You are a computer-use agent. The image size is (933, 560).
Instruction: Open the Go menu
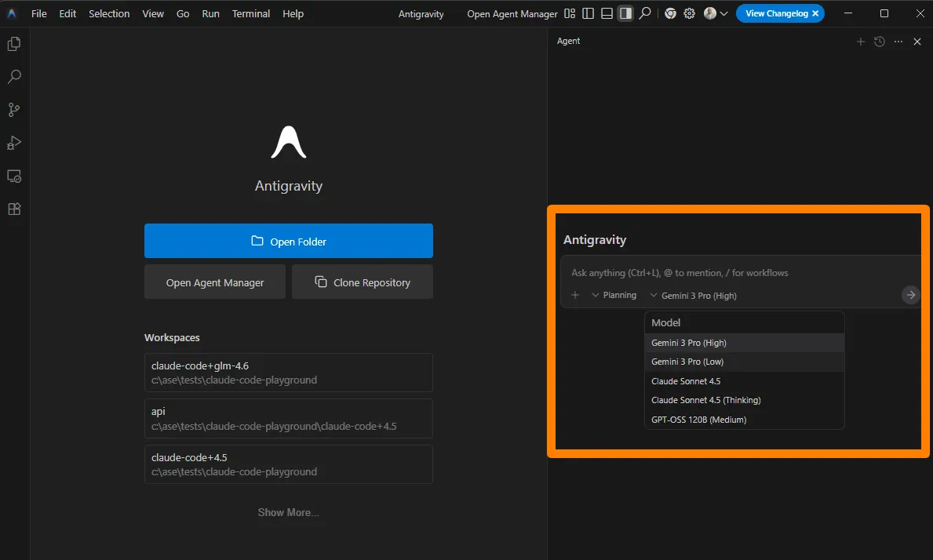[183, 13]
